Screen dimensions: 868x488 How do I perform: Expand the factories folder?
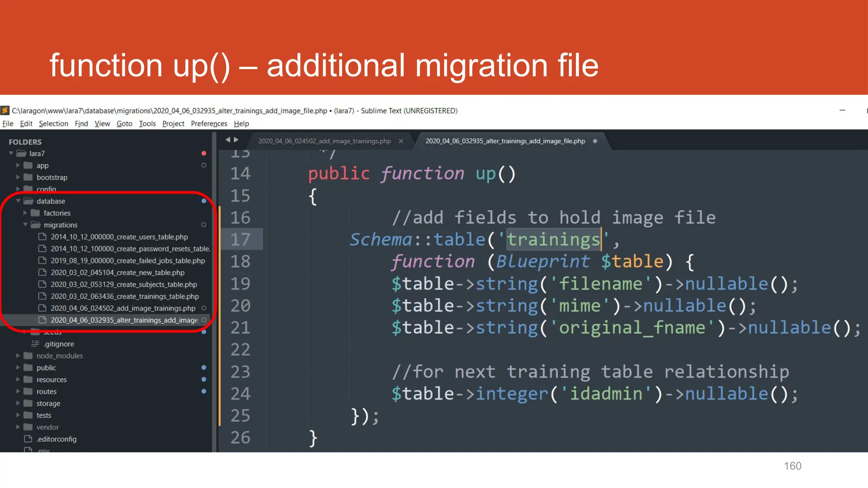pyautogui.click(x=25, y=213)
